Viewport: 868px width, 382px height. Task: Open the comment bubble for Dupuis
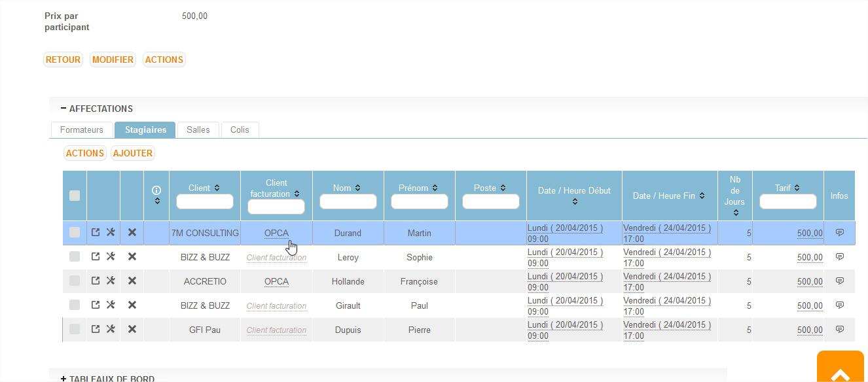pos(839,329)
